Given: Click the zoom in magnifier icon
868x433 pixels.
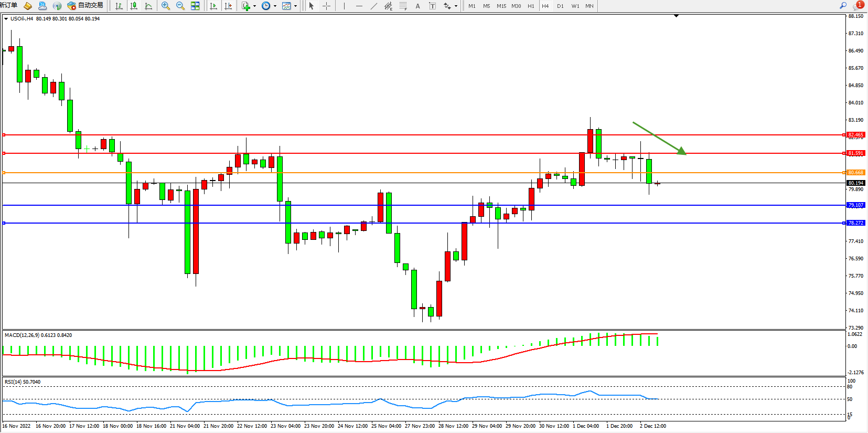Looking at the screenshot, I should click(166, 6).
